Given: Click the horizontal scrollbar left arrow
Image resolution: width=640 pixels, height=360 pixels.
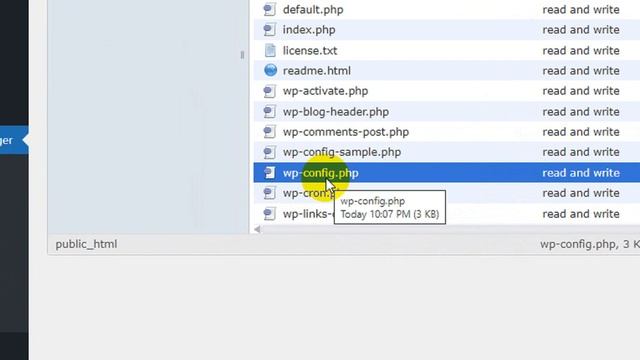Looking at the screenshot, I should click(257, 229).
